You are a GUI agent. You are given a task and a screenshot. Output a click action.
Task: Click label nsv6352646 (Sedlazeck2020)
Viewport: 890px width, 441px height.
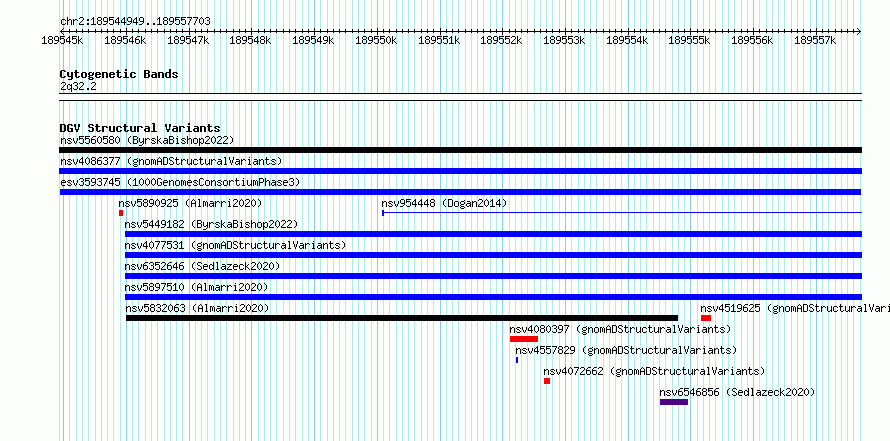(x=202, y=266)
